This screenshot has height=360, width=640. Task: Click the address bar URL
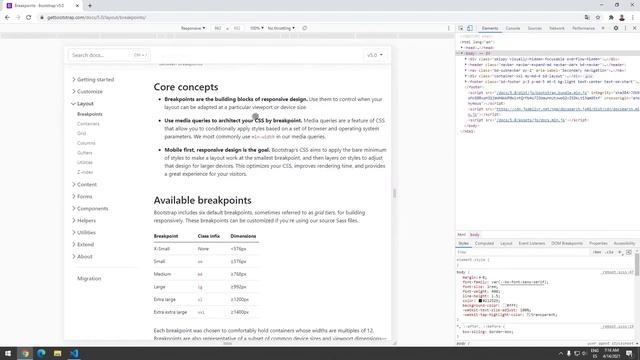coord(96,18)
